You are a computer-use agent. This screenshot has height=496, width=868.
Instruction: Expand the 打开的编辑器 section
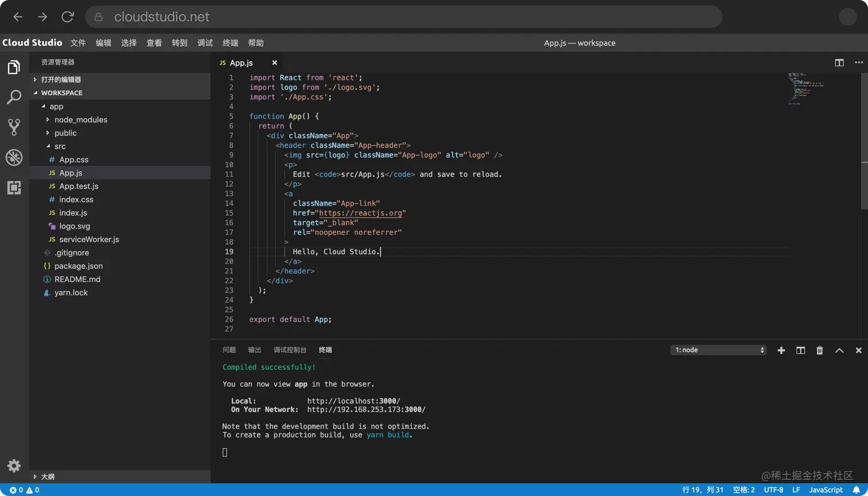120,80
